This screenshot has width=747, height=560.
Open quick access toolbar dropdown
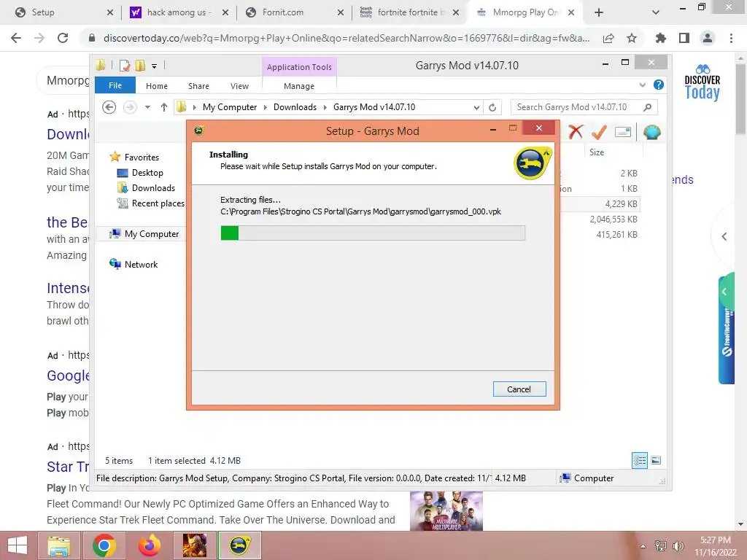pyautogui.click(x=155, y=66)
